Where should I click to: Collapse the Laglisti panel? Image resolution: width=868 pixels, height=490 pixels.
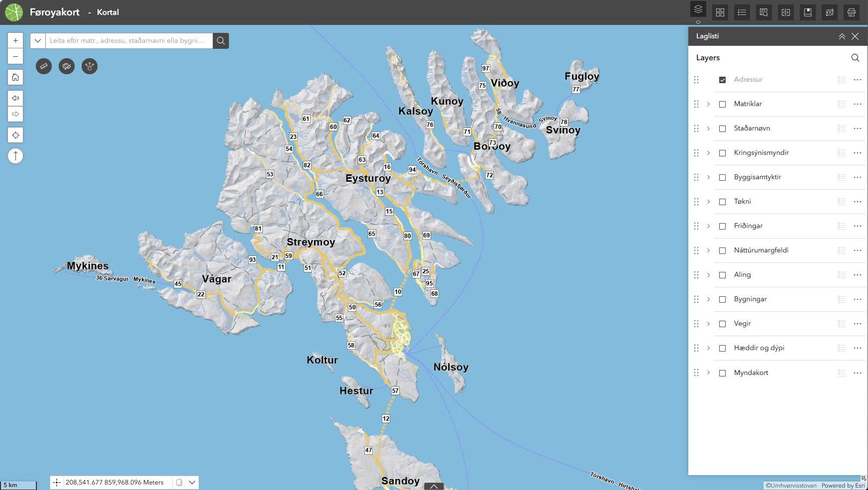pyautogui.click(x=842, y=36)
